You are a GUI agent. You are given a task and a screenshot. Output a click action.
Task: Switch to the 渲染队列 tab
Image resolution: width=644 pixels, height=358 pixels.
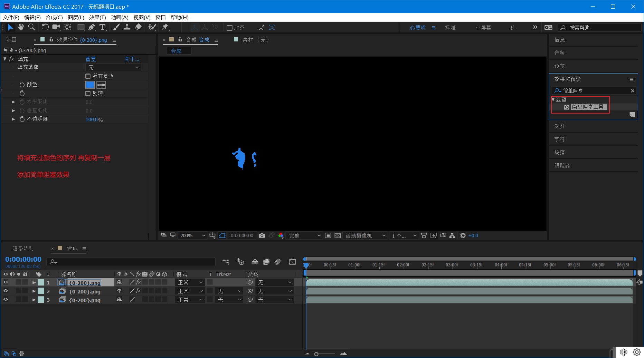(23, 248)
